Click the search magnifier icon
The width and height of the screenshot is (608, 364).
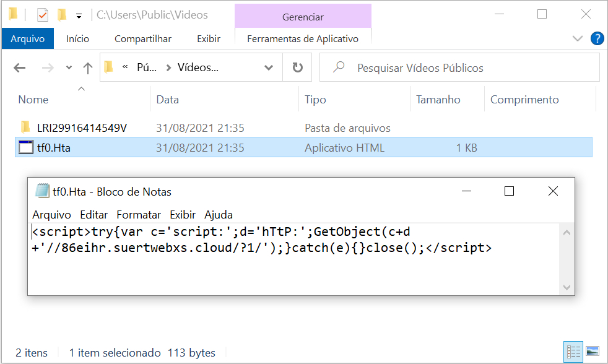[x=339, y=67]
